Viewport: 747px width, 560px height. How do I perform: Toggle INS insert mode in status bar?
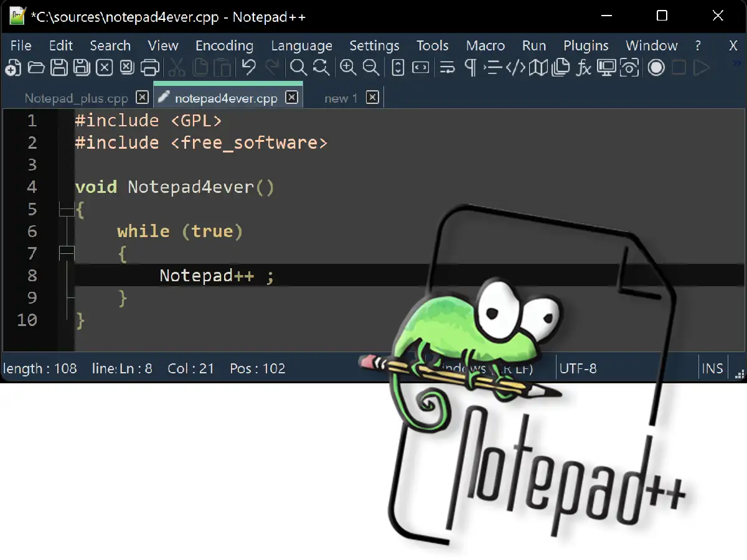pos(712,368)
